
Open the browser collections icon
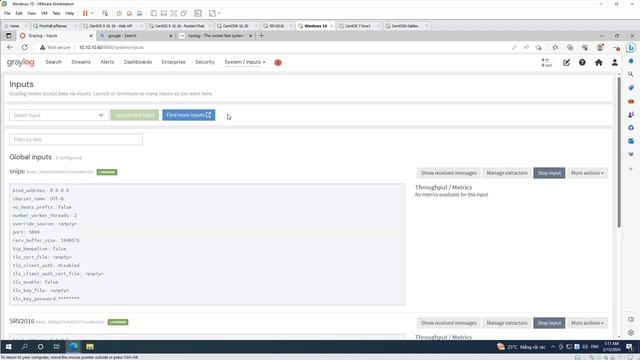point(570,48)
